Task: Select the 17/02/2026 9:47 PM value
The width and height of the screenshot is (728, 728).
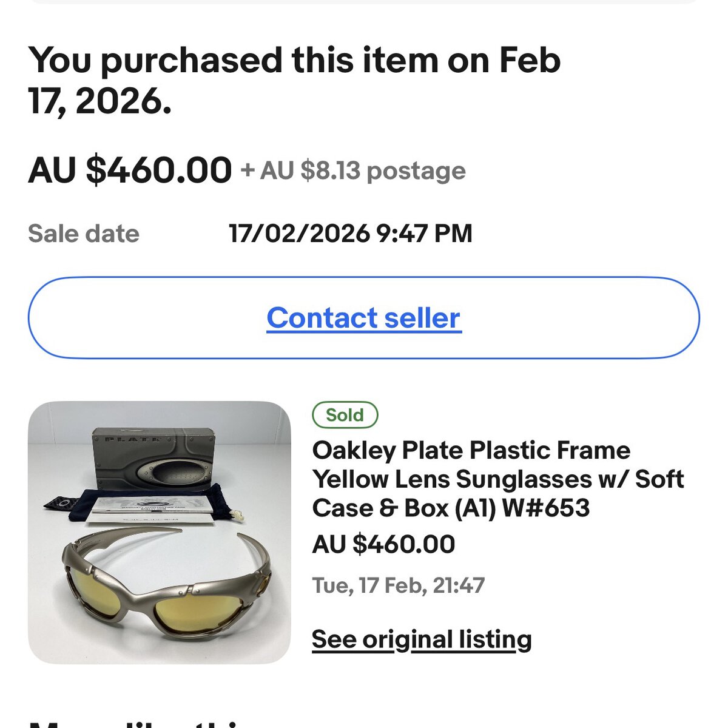Action: pos(350,234)
